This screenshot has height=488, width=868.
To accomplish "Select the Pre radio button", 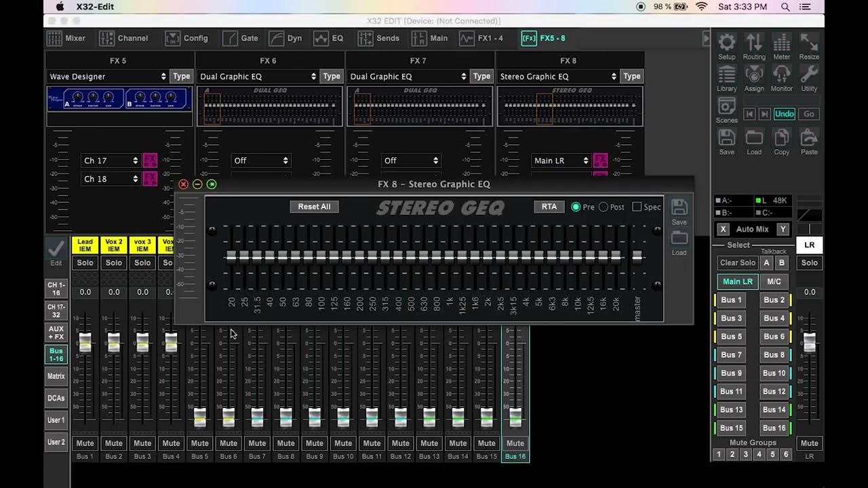I will [576, 207].
